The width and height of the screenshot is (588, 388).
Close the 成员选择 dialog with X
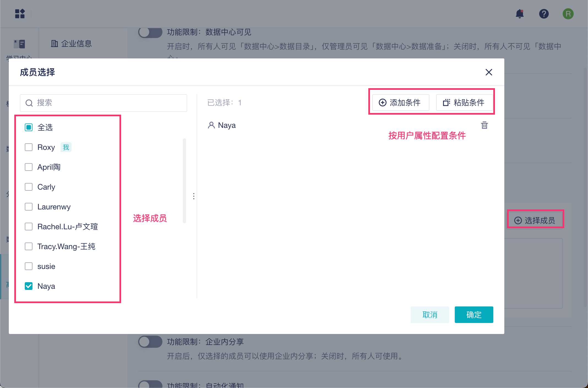(489, 72)
